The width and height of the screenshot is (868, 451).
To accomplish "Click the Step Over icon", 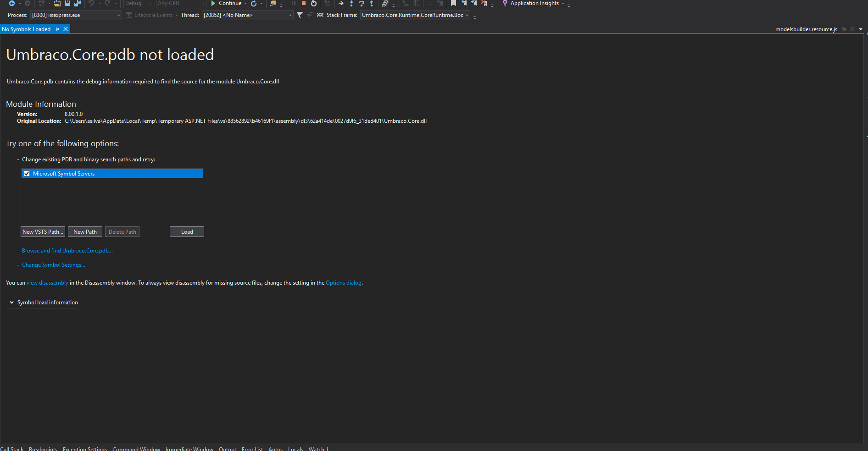I will click(362, 3).
